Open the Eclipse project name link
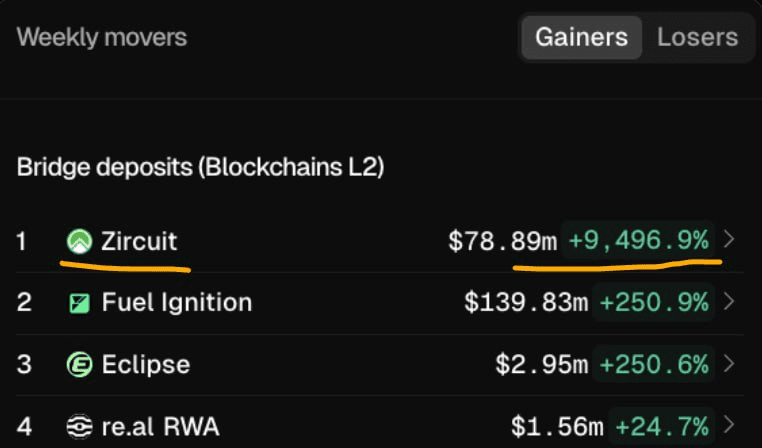Image resolution: width=762 pixels, height=448 pixels. (146, 365)
